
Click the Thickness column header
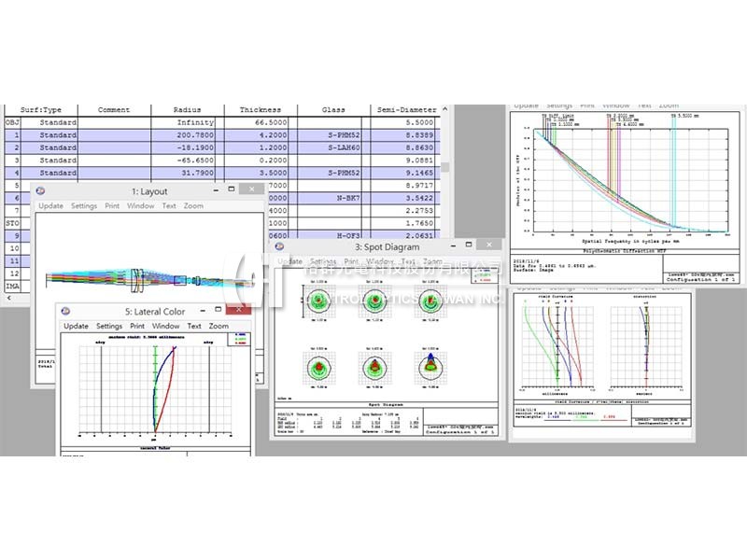[260, 110]
